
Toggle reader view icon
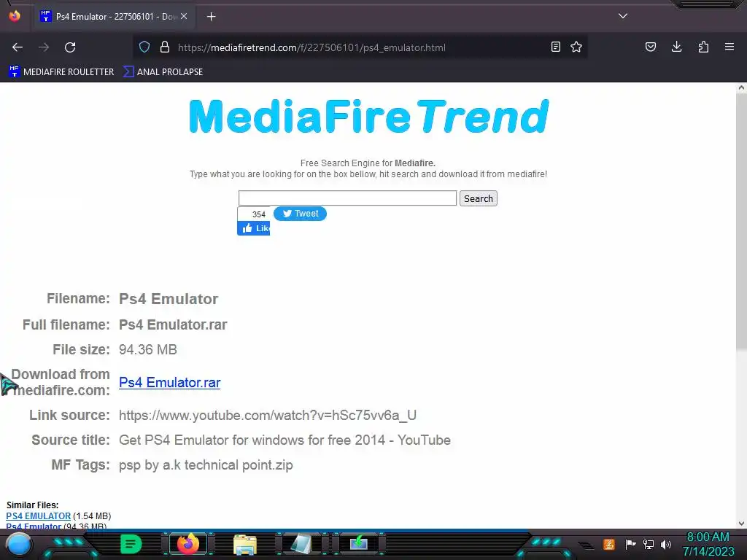(555, 47)
